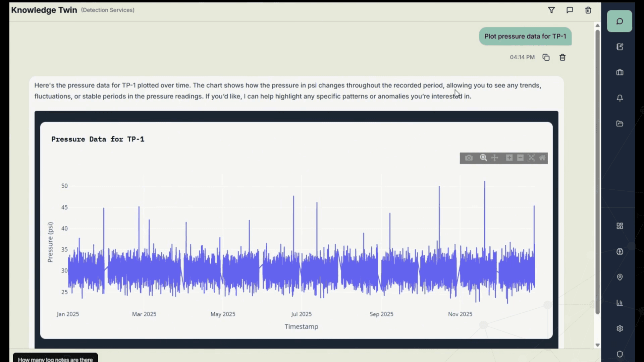Open the analytics bar-chart icon in the sidebar
The width and height of the screenshot is (644, 362).
620,303
